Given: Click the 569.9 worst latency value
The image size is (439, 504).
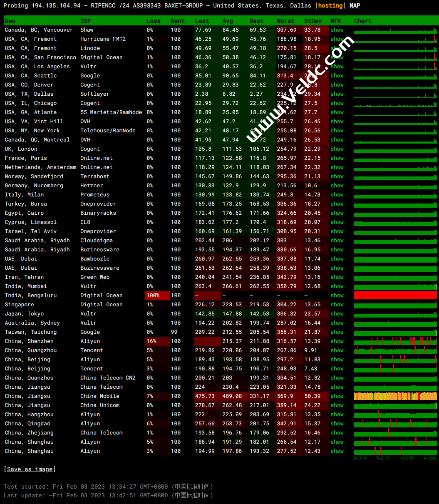Looking at the screenshot, I should pos(285,396).
